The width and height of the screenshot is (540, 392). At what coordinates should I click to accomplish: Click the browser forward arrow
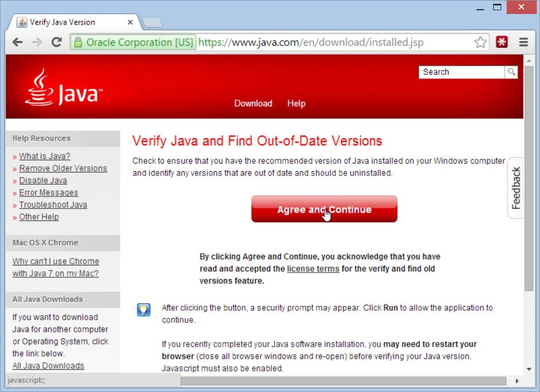(37, 43)
